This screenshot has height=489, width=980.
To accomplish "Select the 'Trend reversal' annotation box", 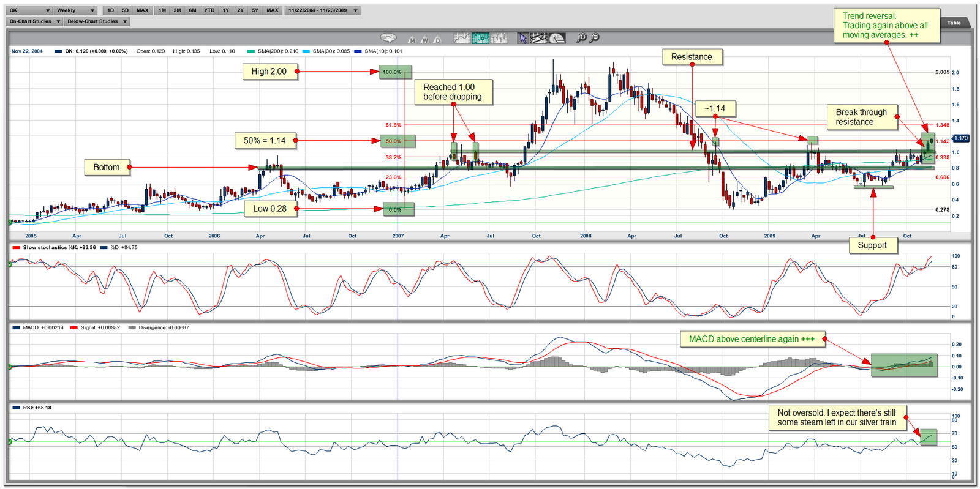I will pyautogui.click(x=886, y=26).
